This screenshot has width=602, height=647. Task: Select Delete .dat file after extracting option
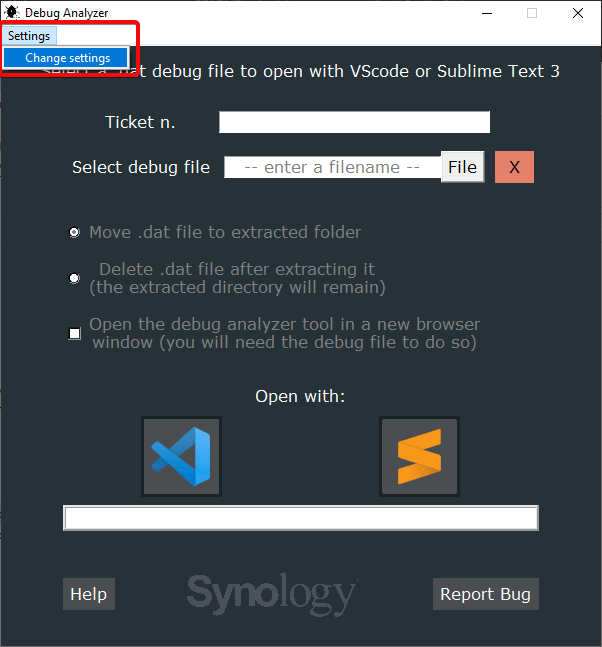(x=74, y=279)
